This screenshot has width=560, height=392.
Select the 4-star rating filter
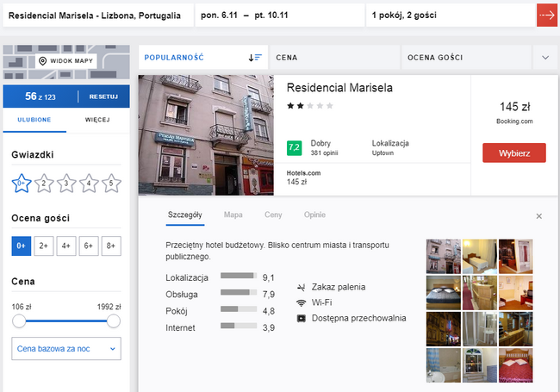[x=90, y=183]
